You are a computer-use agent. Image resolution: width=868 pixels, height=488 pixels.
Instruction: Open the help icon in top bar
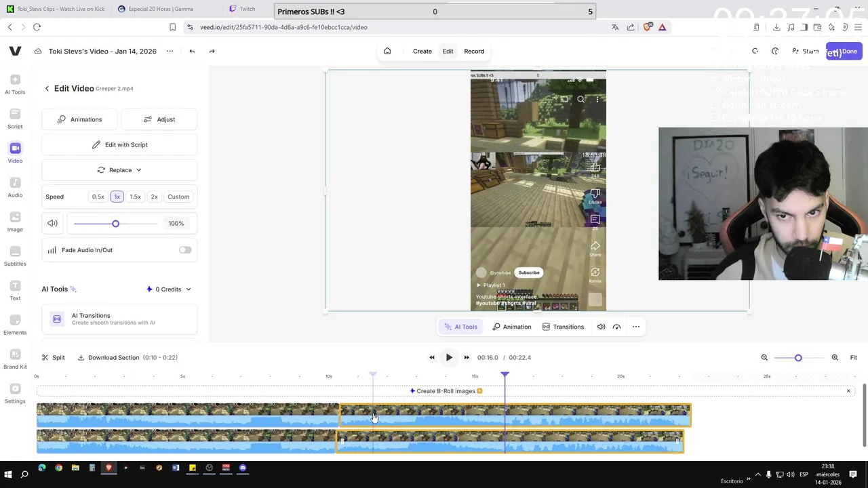coord(775,52)
